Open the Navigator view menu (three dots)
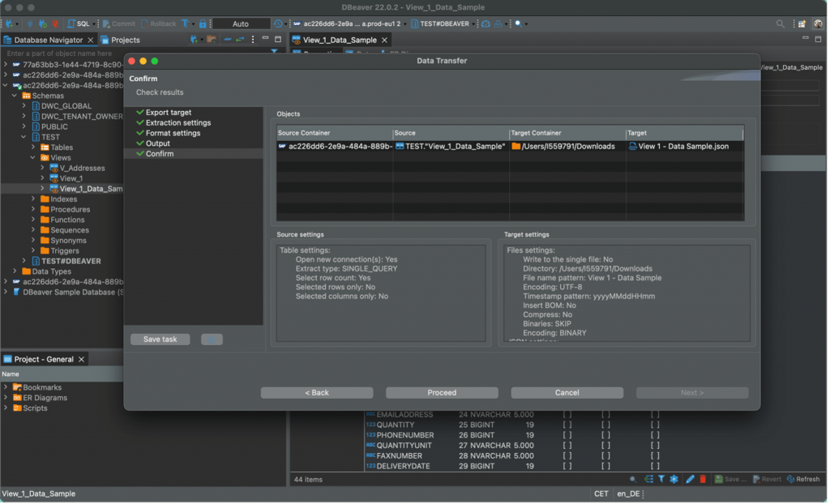The width and height of the screenshot is (830, 504). tap(253, 40)
